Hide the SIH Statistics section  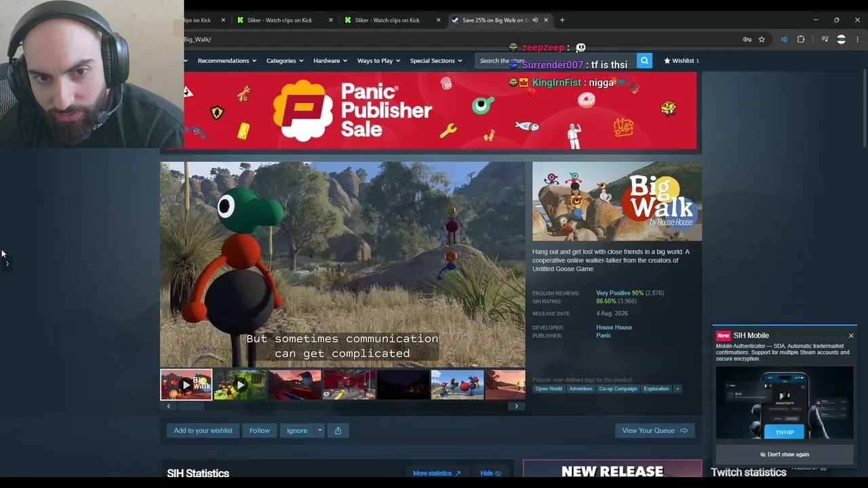(491, 473)
